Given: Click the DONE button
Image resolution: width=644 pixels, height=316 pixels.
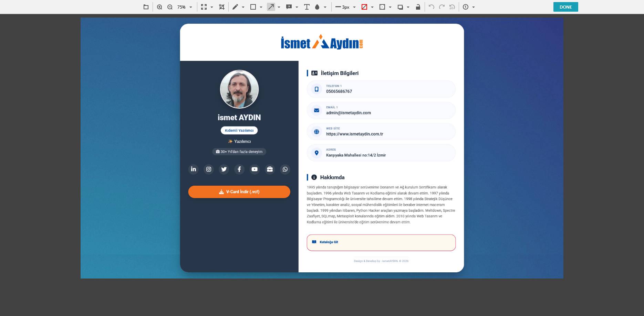Looking at the screenshot, I should pos(565,7).
